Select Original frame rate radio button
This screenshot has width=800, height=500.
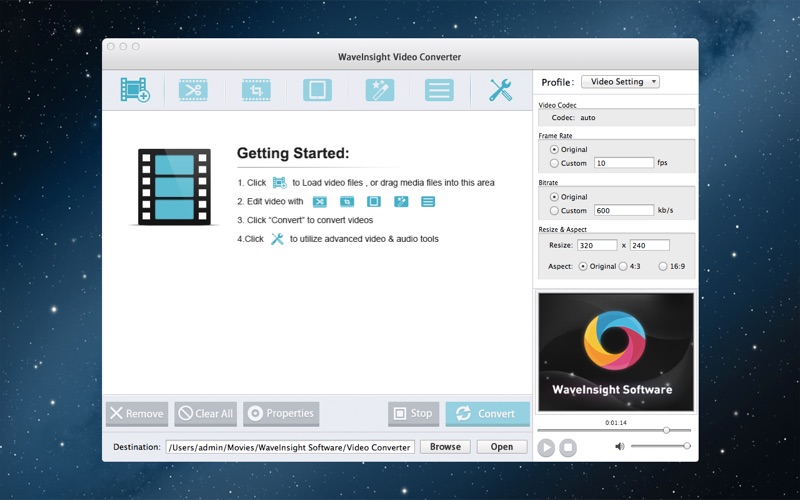click(554, 149)
